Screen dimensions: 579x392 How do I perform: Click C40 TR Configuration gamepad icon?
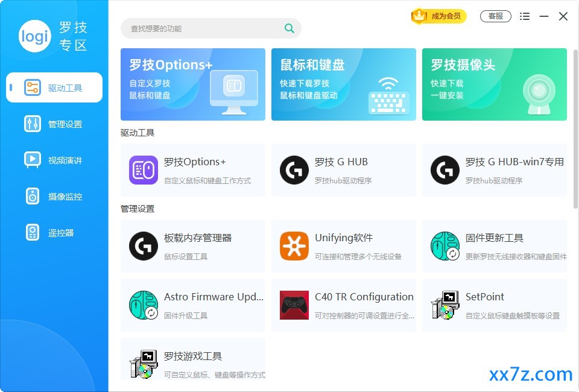pyautogui.click(x=294, y=305)
